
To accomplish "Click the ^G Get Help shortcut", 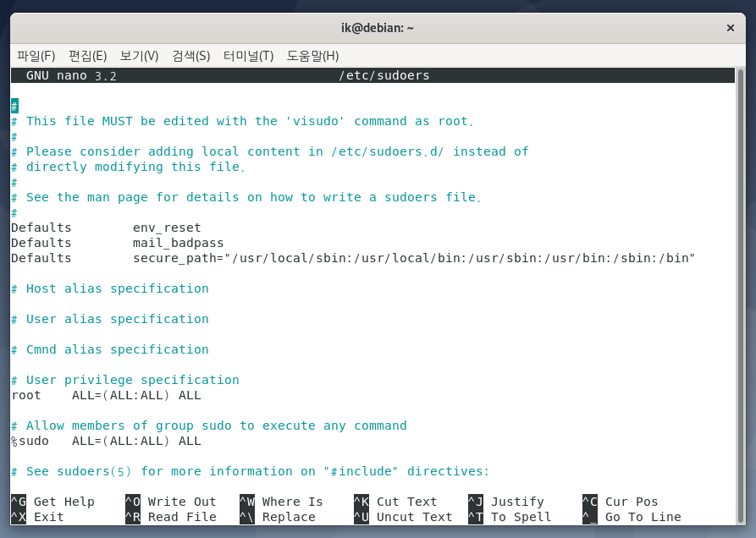I will 52,502.
